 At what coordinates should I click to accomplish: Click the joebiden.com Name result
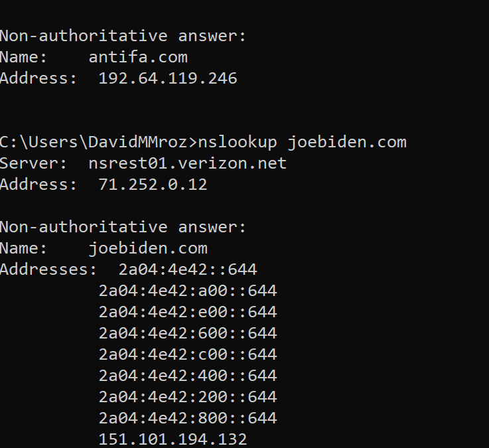(148, 249)
